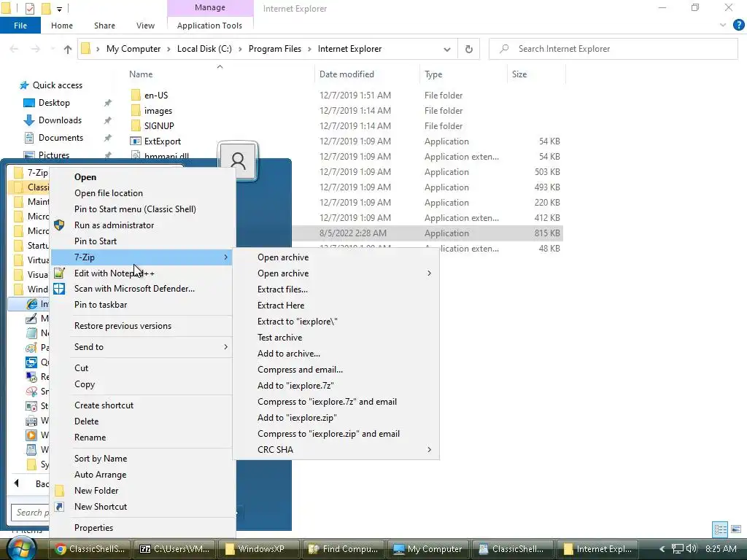This screenshot has height=560, width=747.
Task: Click the Windows Start orb button
Action: coord(22,548)
